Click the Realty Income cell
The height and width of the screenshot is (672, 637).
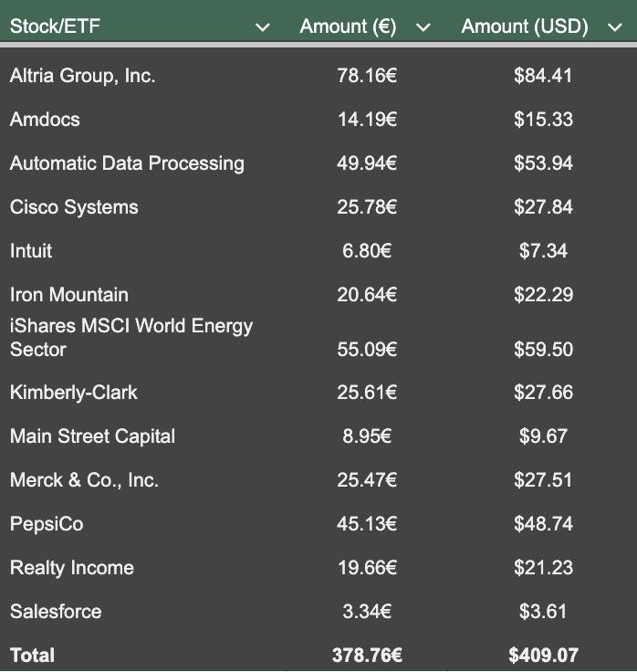pyautogui.click(x=72, y=568)
